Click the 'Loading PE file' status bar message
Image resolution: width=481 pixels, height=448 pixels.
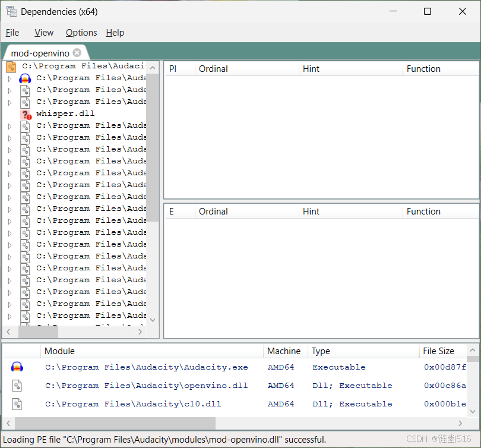[x=164, y=440]
